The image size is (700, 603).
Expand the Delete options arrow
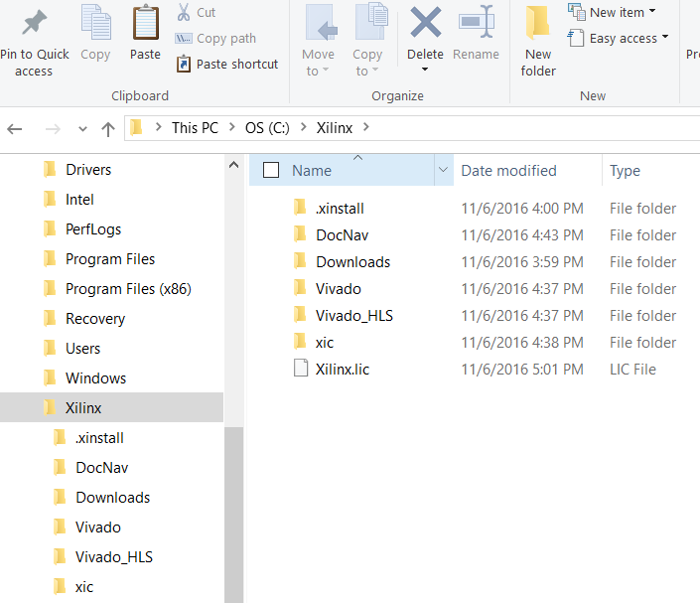[425, 70]
